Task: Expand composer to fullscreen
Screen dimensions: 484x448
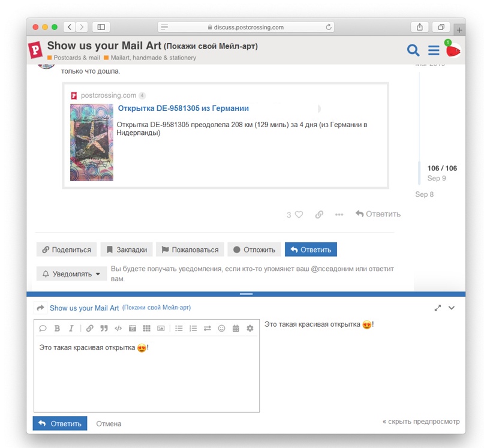Action: pyautogui.click(x=438, y=308)
